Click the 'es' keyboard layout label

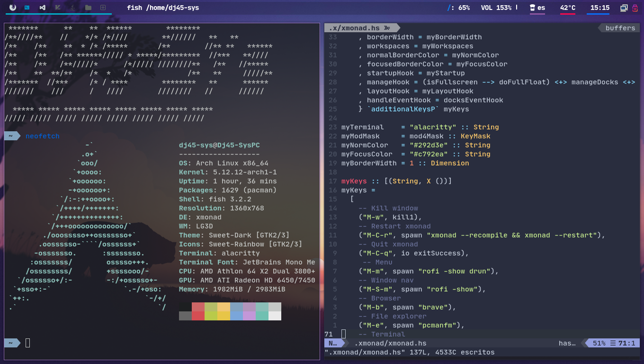click(x=541, y=8)
